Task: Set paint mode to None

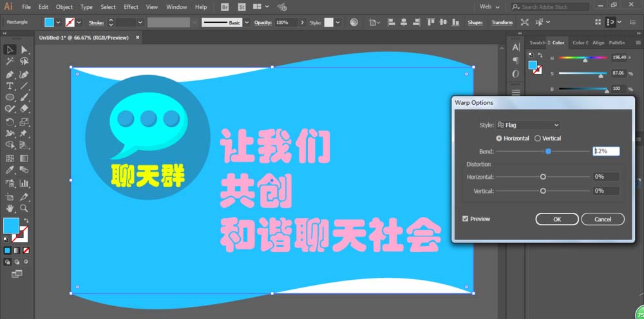Action: coord(26,250)
